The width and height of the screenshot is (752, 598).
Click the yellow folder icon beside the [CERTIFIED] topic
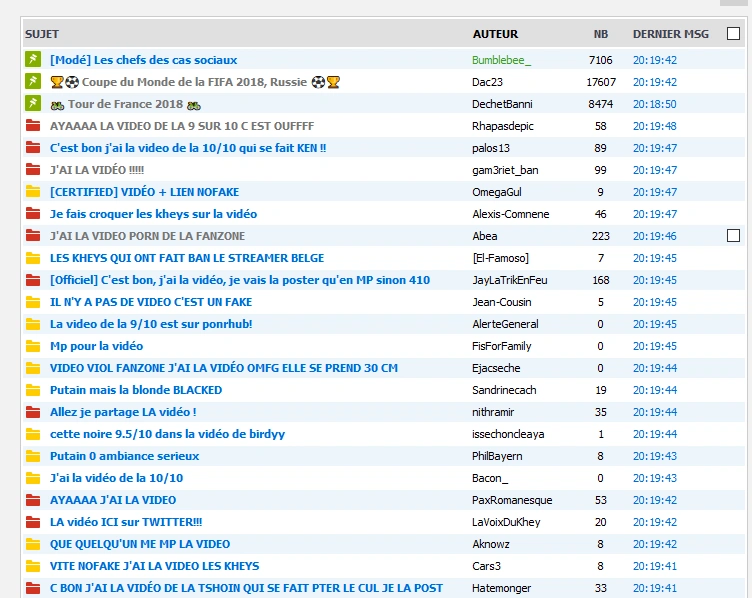33,192
